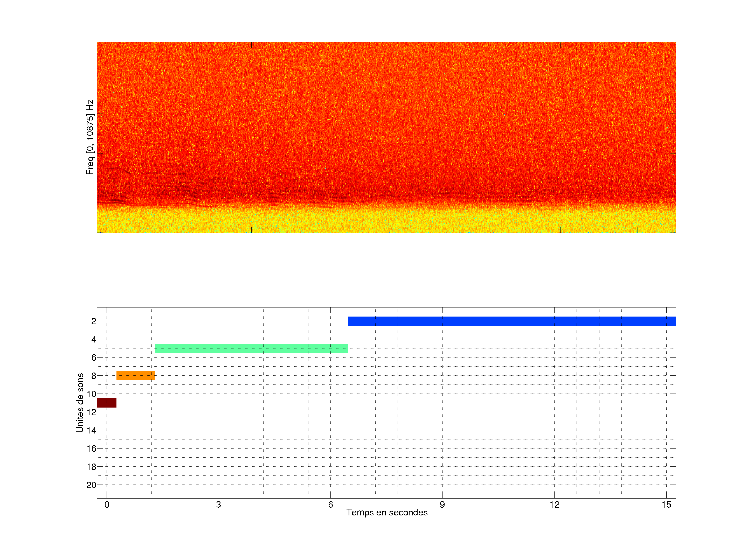The image size is (747, 560).
Task: Click the x-axis tick label 3
Action: (x=218, y=505)
